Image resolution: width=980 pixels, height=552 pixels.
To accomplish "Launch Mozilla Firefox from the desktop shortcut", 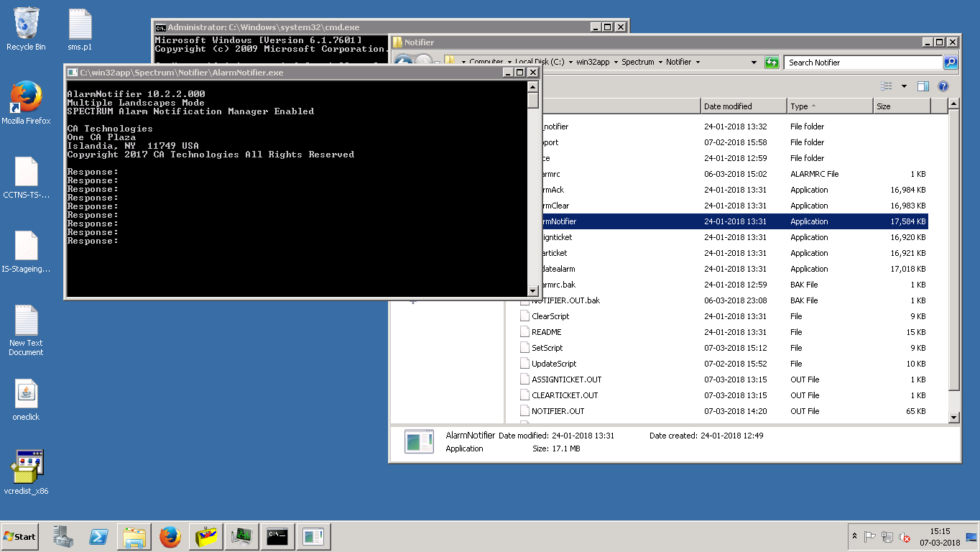I will click(26, 103).
